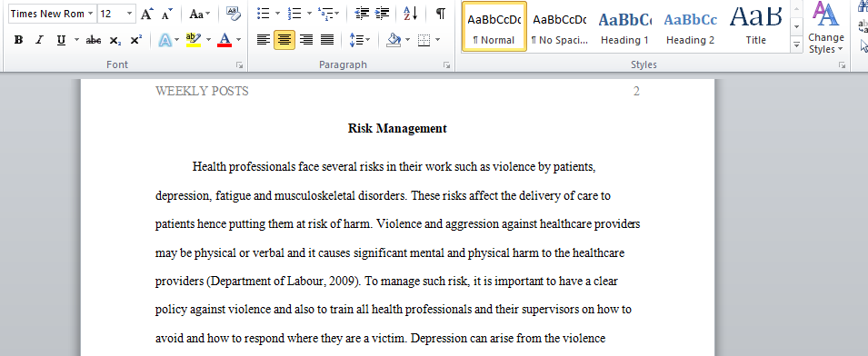
Task: Apply the Title style
Action: (755, 26)
